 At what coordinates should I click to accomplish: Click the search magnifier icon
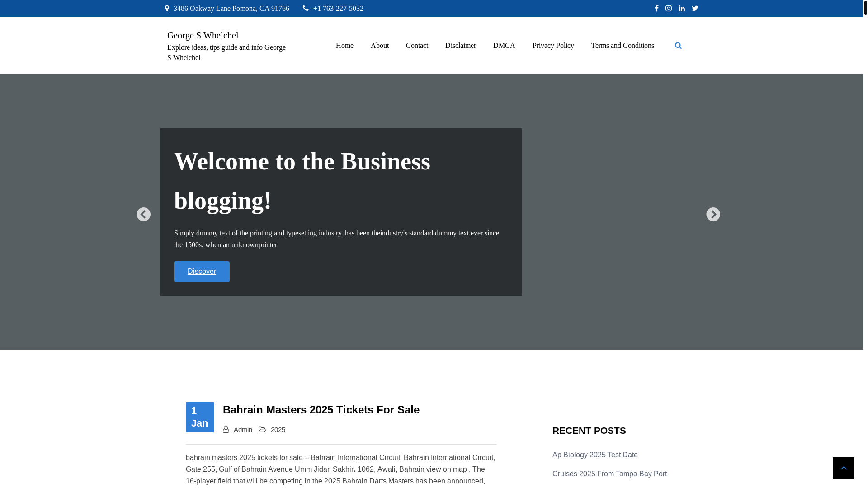point(678,46)
